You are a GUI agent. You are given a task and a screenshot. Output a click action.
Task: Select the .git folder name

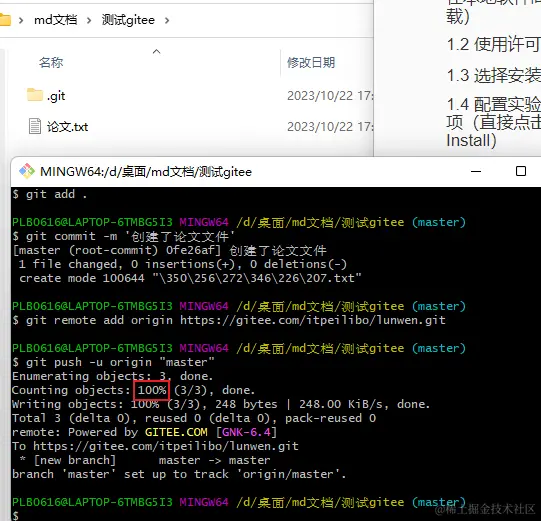click(56, 96)
